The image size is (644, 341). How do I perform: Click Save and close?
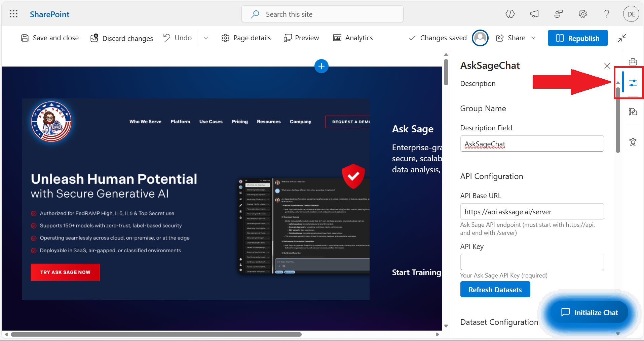coord(50,38)
